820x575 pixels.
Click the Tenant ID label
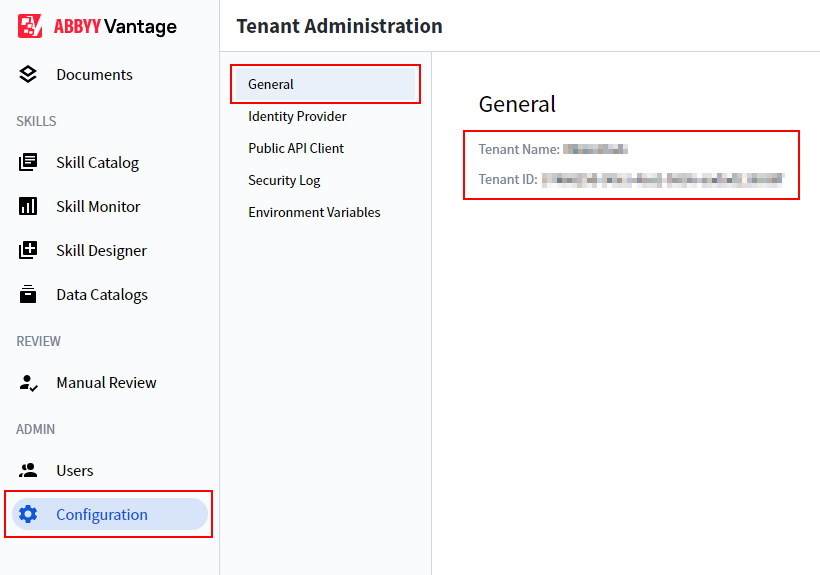[508, 179]
